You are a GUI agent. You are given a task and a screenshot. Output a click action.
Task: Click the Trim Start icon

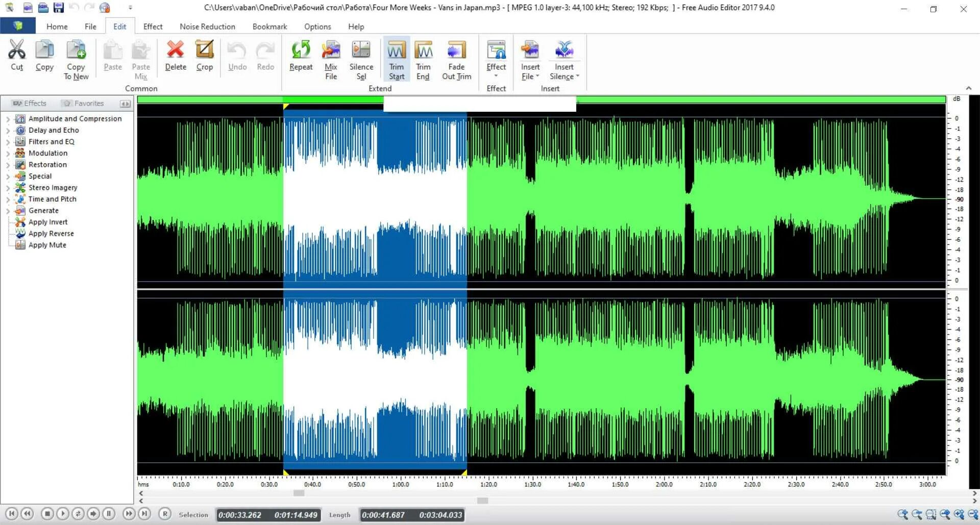(397, 60)
